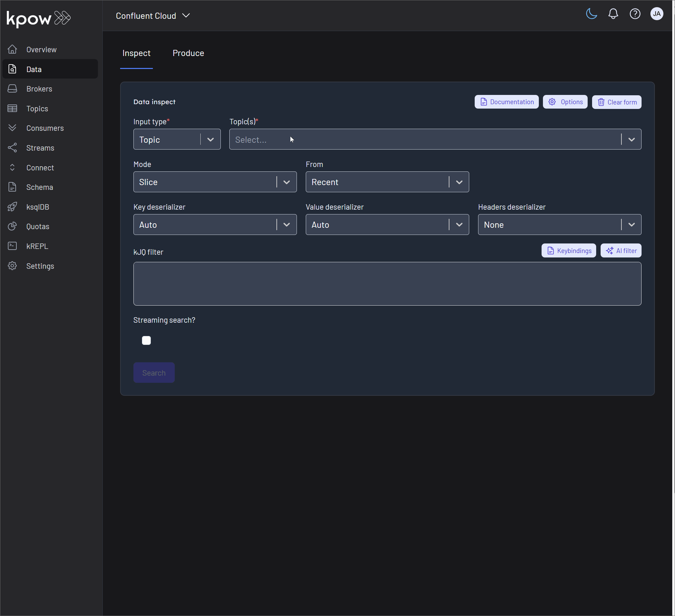The width and height of the screenshot is (675, 616).
Task: Open Documentation for Data inspect
Action: [506, 102]
